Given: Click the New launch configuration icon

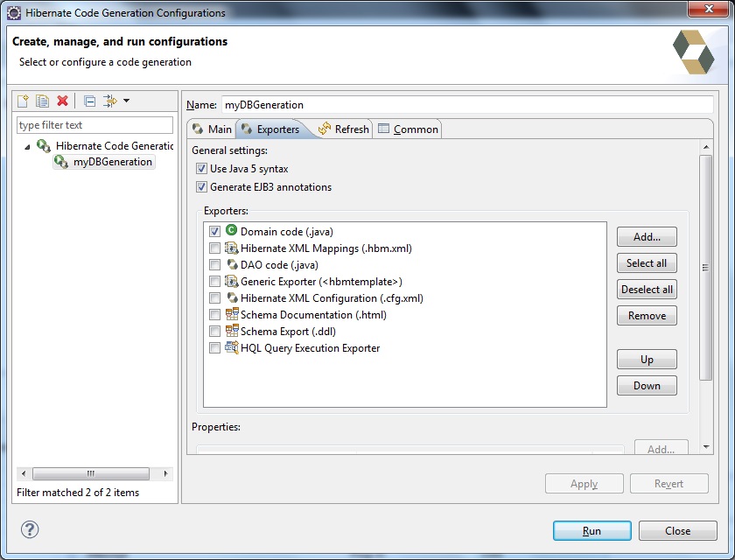Looking at the screenshot, I should pyautogui.click(x=23, y=101).
